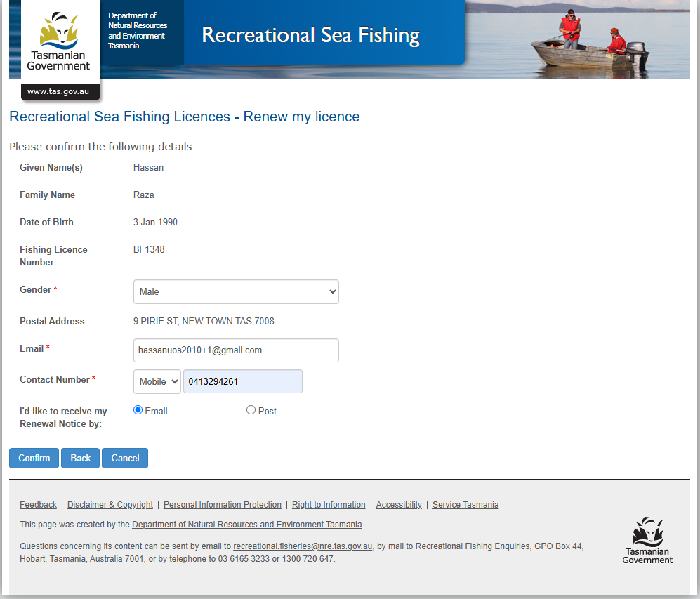Click the Tasmanian Government logo in header
Image resolution: width=700 pixels, height=599 pixels.
(x=59, y=42)
